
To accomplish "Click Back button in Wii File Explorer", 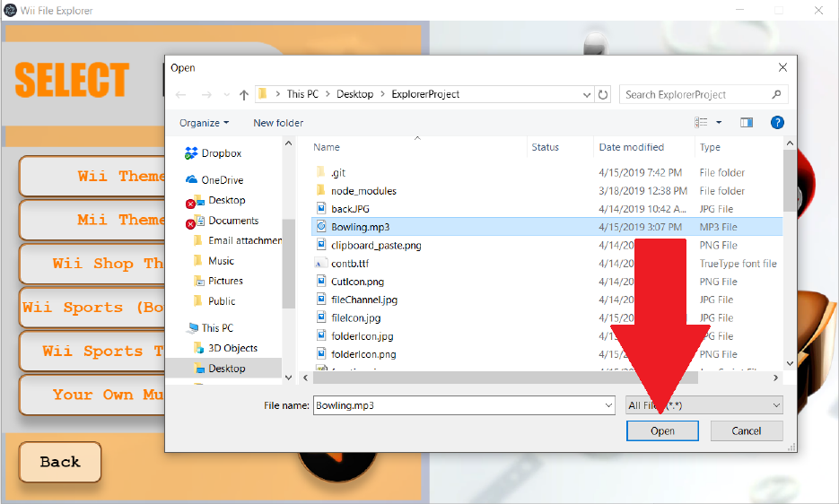I will (60, 462).
